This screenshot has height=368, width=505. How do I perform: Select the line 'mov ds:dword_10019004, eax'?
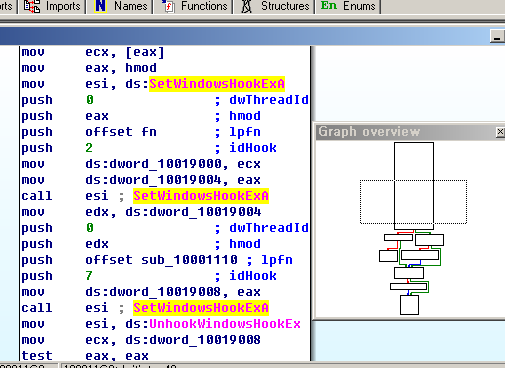pos(141,180)
